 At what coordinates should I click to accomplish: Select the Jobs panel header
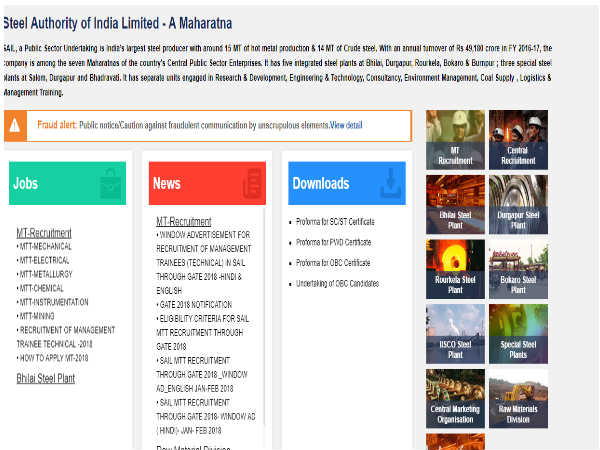pos(67,183)
